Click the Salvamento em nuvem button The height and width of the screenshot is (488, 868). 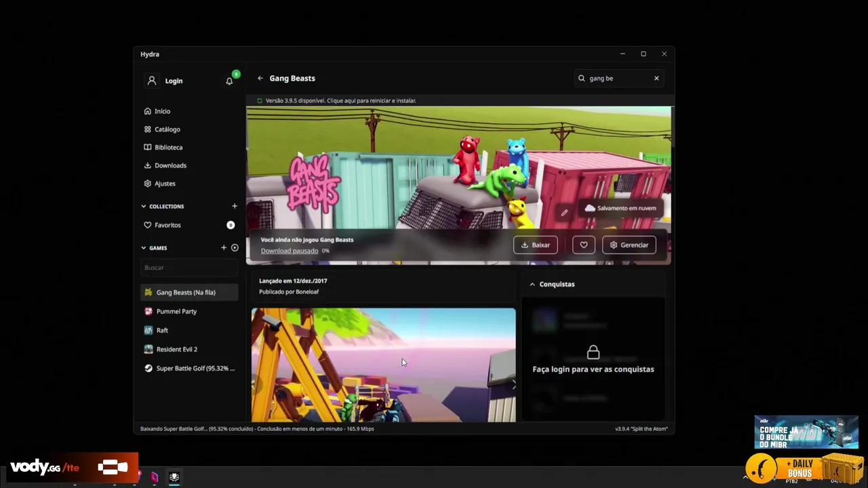pyautogui.click(x=620, y=208)
